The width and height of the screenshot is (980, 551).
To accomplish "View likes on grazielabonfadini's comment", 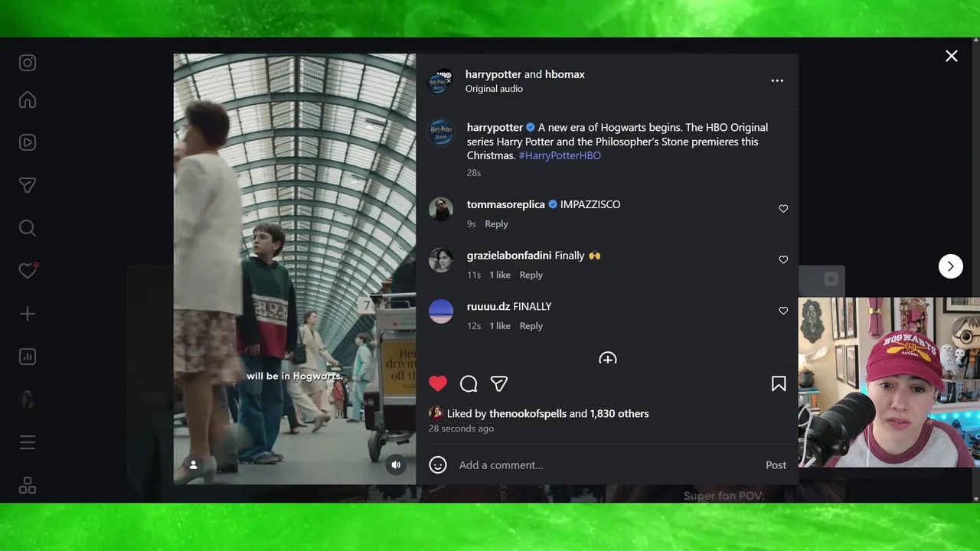I will point(500,275).
